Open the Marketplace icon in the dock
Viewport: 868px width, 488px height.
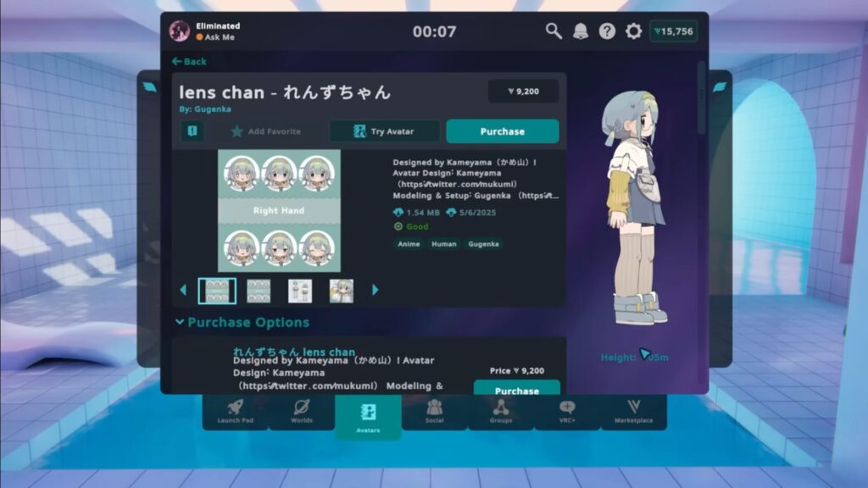633,412
